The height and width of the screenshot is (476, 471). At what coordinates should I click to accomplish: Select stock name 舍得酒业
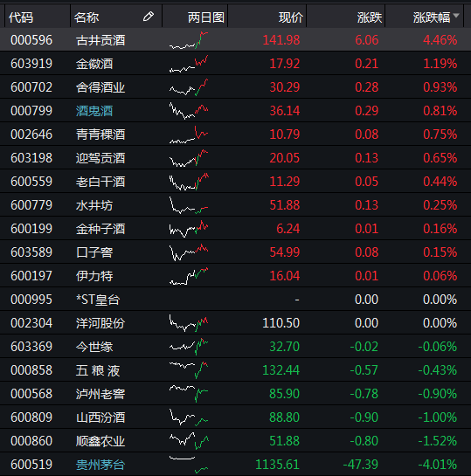[x=100, y=87]
